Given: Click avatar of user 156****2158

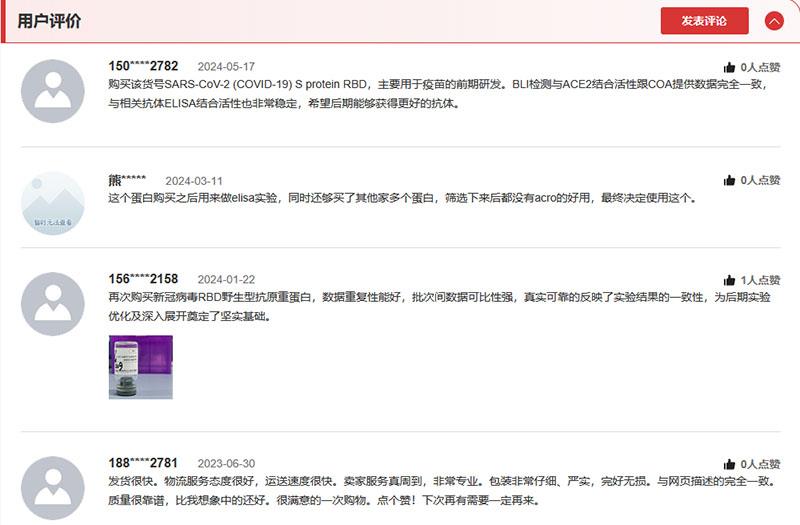Looking at the screenshot, I should pos(53,303).
